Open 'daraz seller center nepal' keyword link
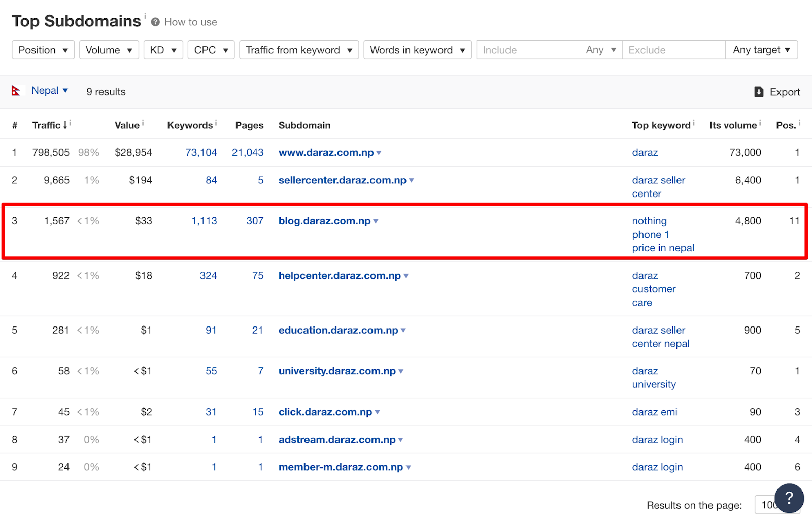812x523 pixels. point(661,337)
